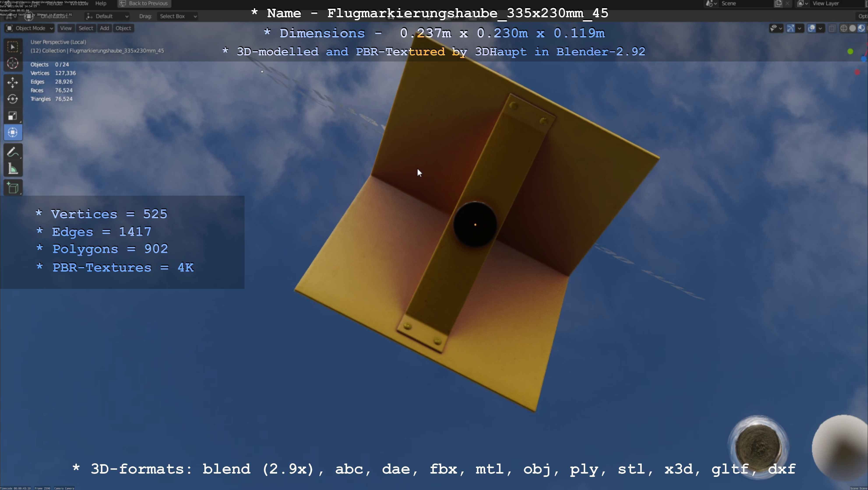Activate the Scale tool

13,116
